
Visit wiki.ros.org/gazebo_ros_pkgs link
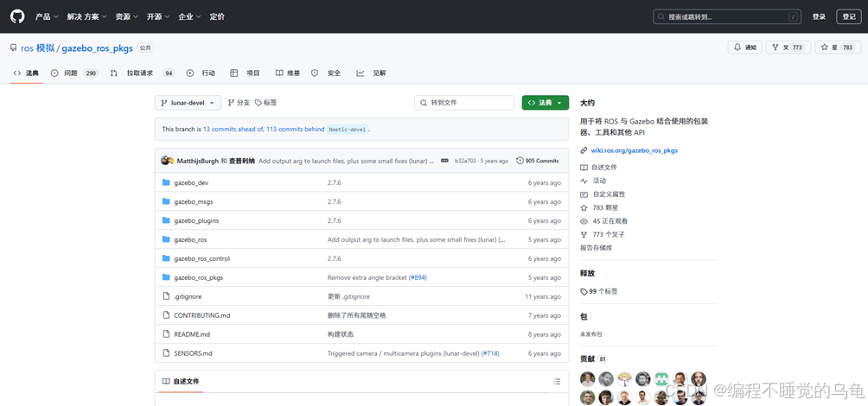click(634, 150)
